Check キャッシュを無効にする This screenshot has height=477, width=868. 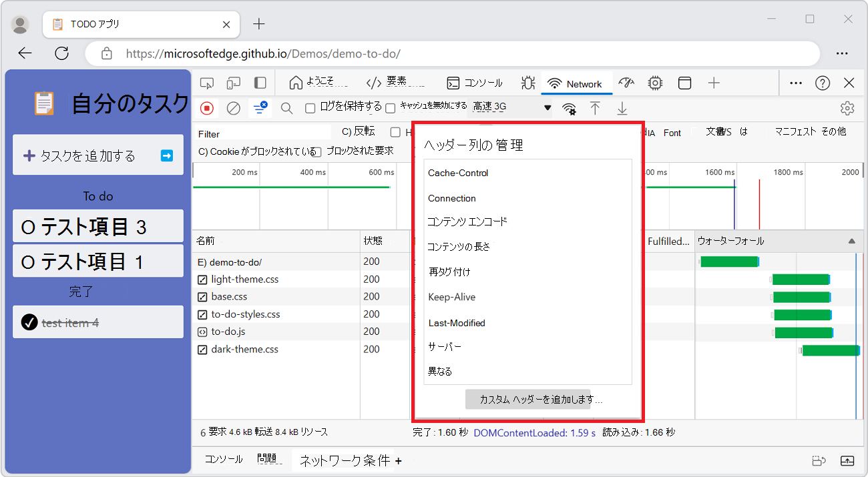(x=390, y=107)
